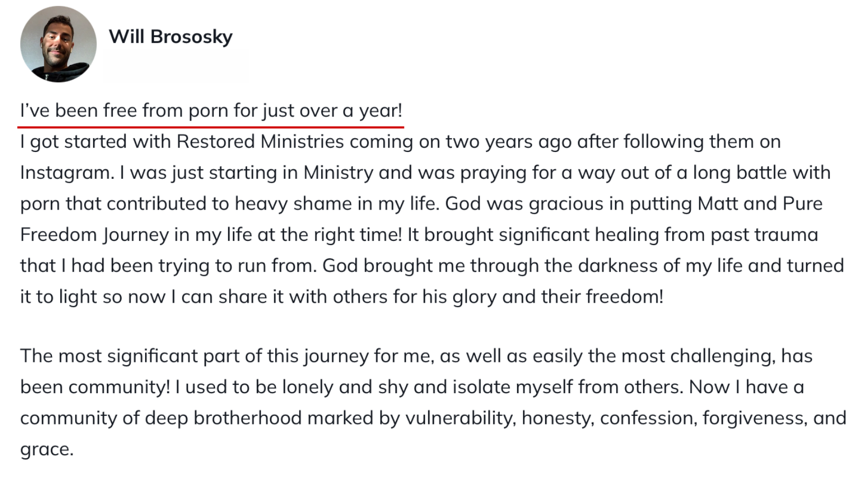This screenshot has width=868, height=489.
Task: Click the words "glory and their freedom!"
Action: coord(557,297)
